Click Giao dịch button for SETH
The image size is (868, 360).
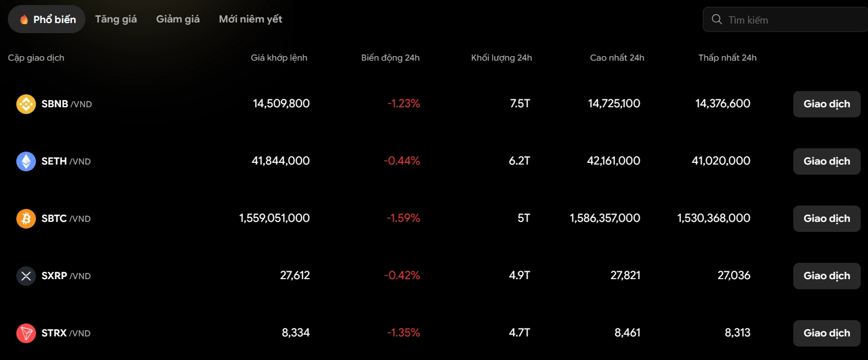point(826,161)
